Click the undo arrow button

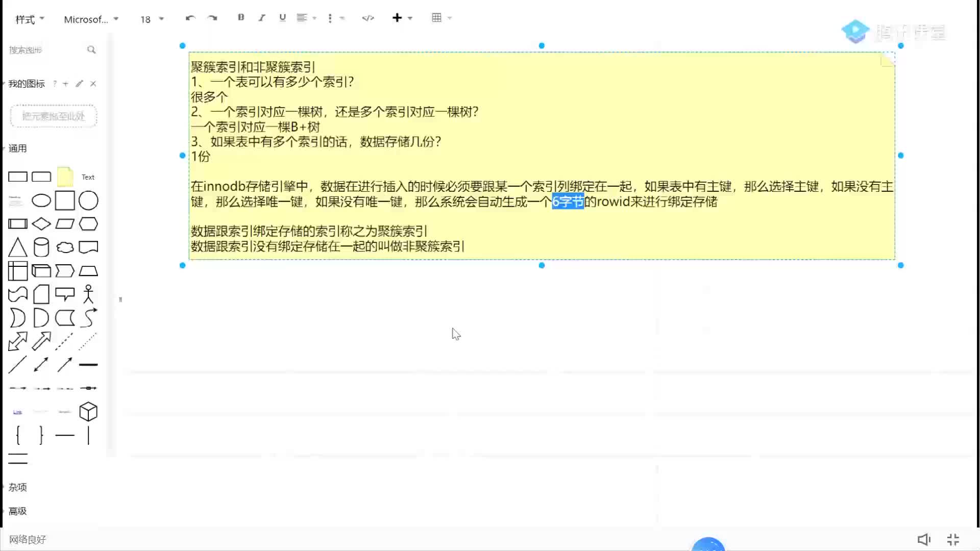point(190,18)
